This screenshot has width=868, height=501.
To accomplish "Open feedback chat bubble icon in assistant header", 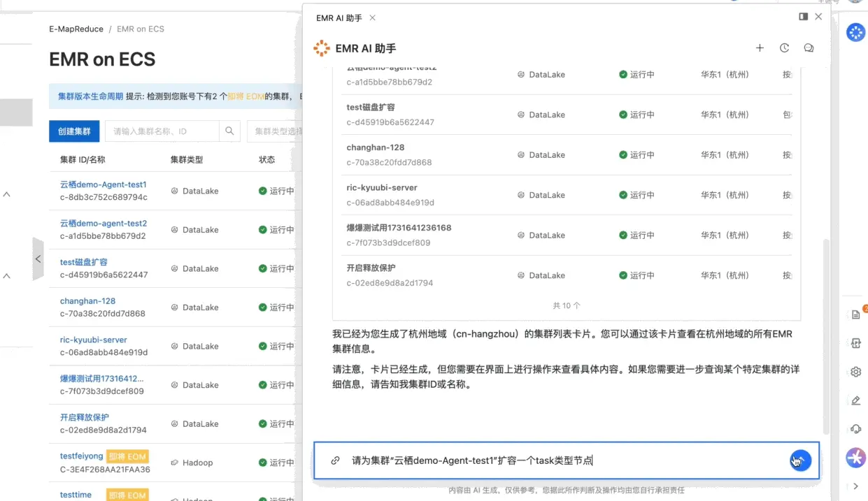I will coord(809,48).
